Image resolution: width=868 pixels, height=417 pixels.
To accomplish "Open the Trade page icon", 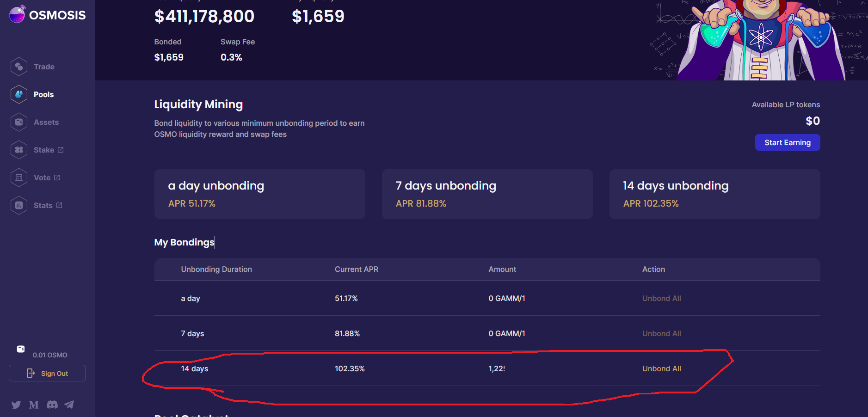I will tap(19, 67).
